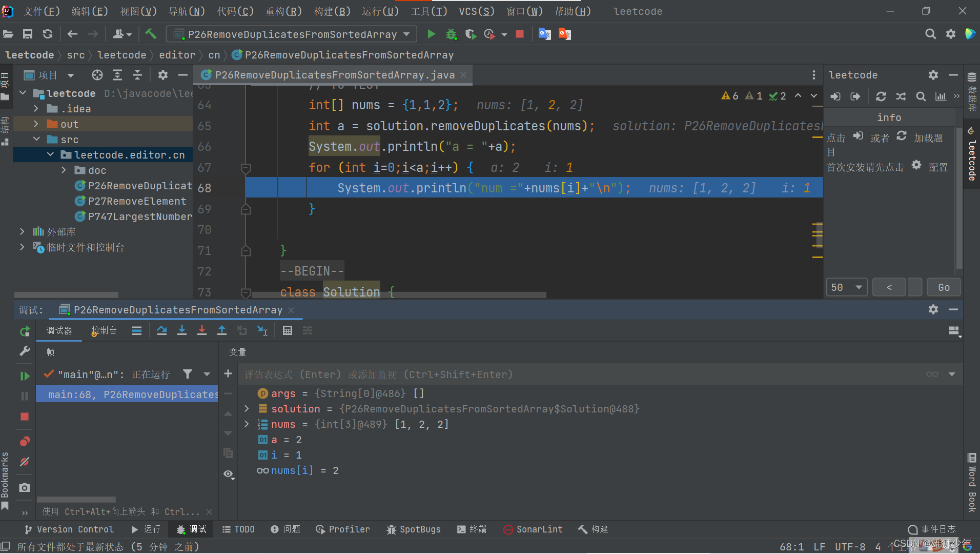Select stack frame main:68
Screen dimensions: 980x554
[127, 394]
